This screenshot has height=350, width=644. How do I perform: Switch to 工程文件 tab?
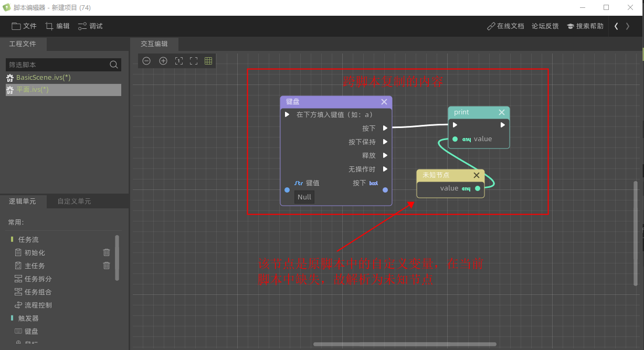(x=23, y=44)
